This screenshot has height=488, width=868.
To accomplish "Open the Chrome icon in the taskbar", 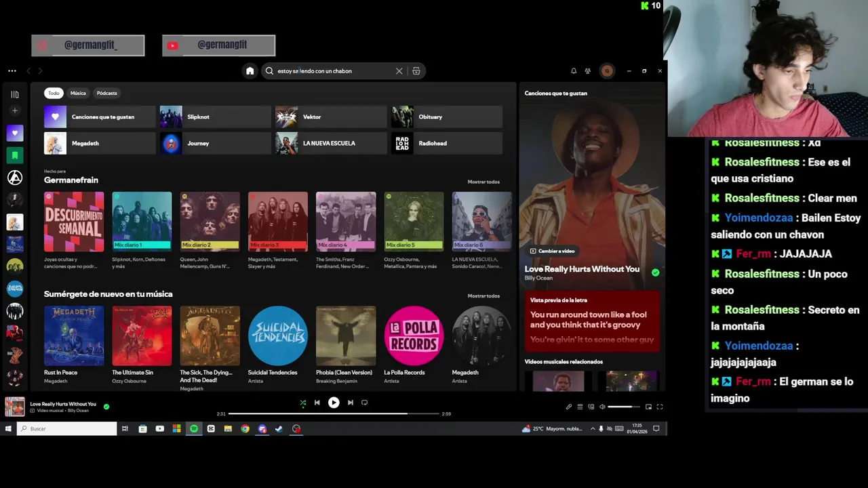I will point(245,428).
